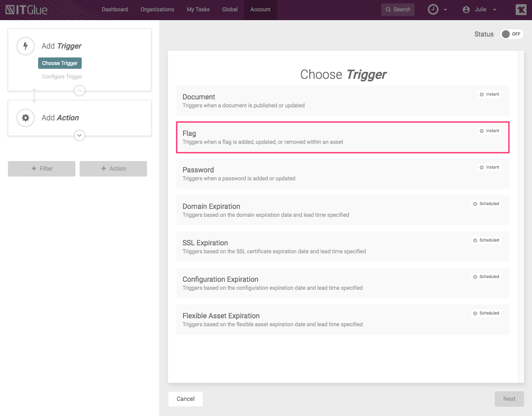Go to the My Tasks menu

[198, 10]
